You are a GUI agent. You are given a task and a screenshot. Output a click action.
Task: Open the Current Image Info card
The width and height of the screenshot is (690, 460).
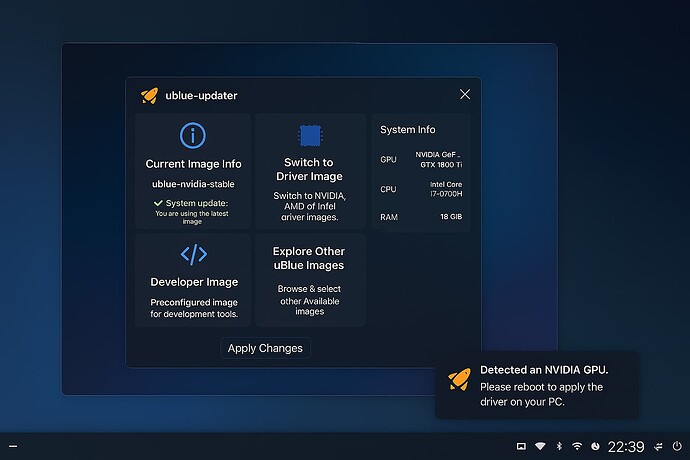pyautogui.click(x=193, y=171)
